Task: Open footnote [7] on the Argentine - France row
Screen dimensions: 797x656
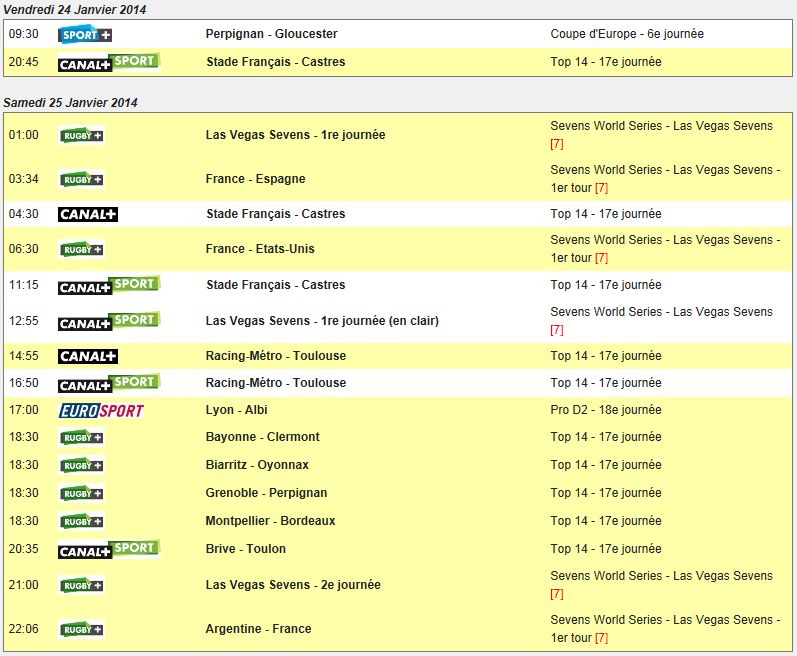Action: click(x=601, y=638)
